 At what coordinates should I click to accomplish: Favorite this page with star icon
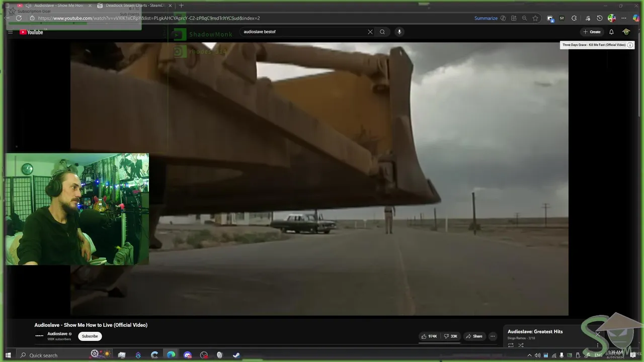[x=535, y=18]
